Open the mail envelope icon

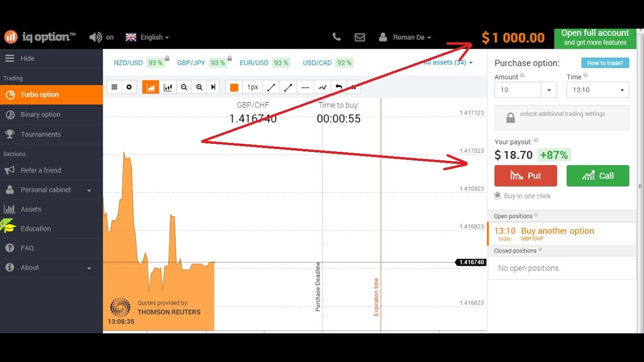360,37
